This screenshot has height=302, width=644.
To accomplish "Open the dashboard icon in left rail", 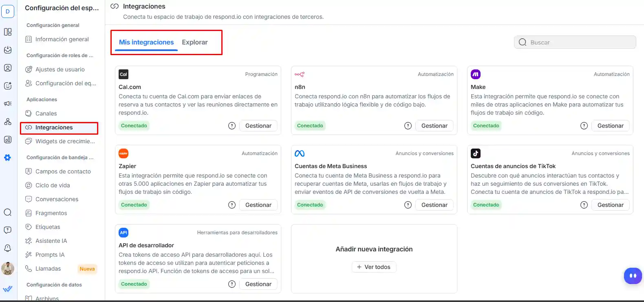I will pos(8,32).
